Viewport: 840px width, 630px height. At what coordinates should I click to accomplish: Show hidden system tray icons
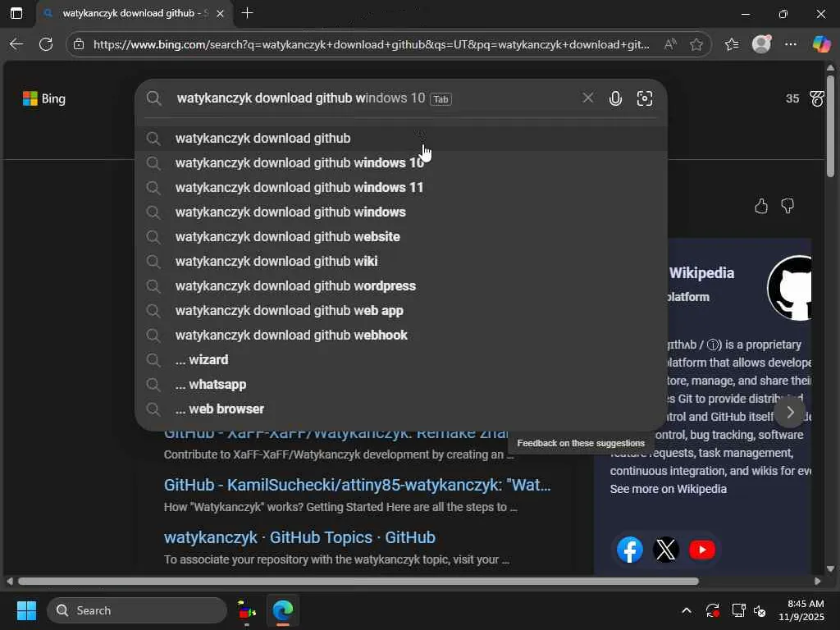(x=687, y=610)
